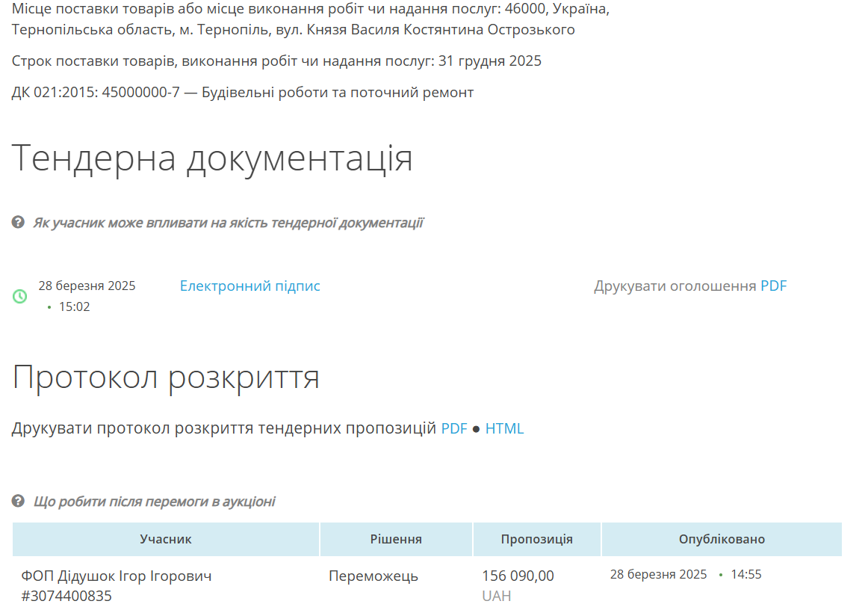Image resolution: width=868 pixels, height=607 pixels.
Task: Click the 'Пропозиція' column header
Action: (536, 539)
